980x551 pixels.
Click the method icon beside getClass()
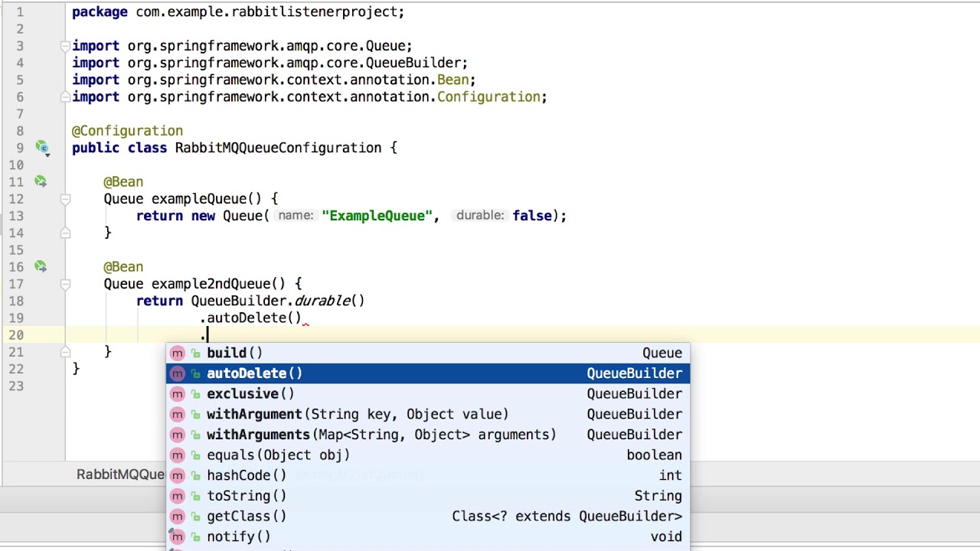[178, 517]
